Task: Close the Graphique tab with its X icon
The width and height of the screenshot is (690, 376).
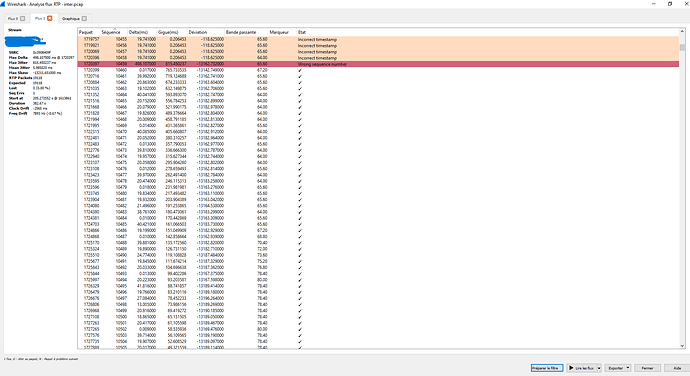Action: click(x=84, y=18)
